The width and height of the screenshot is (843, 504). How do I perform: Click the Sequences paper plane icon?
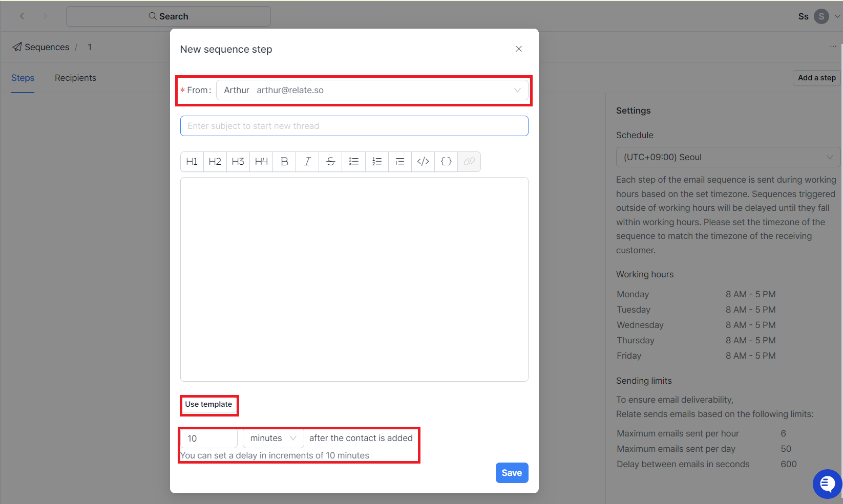(17, 47)
